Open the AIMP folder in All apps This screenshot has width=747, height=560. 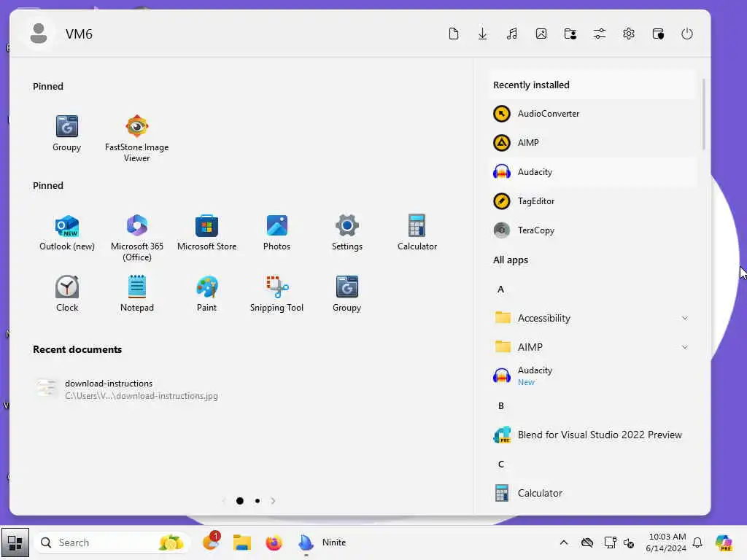click(x=592, y=347)
